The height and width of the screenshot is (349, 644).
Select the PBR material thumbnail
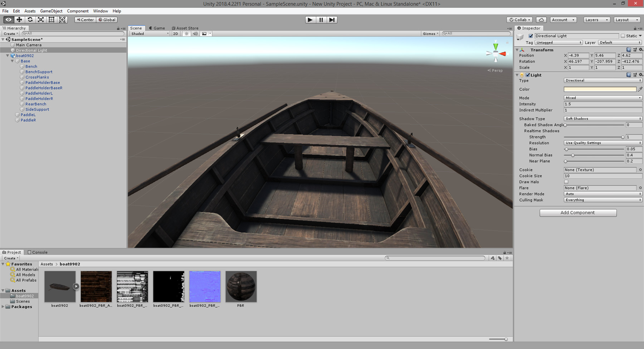pos(241,286)
